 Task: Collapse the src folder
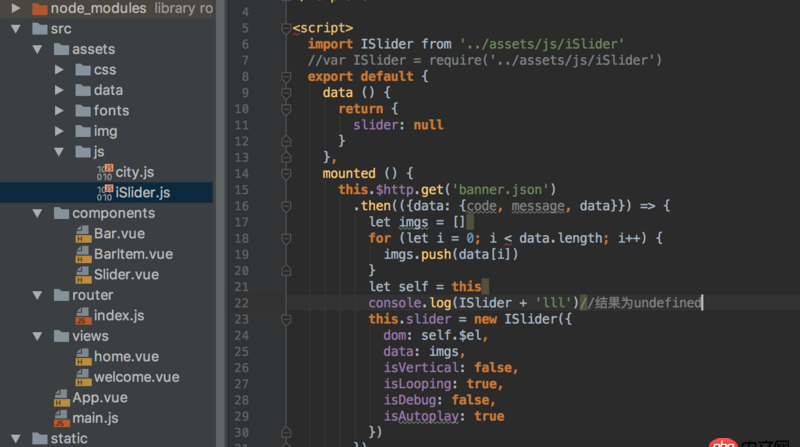15,28
